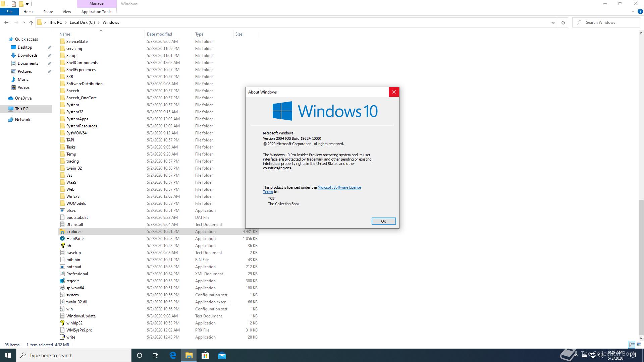
Task: Expand the ribbon with the chevron
Action: [x=633, y=11]
